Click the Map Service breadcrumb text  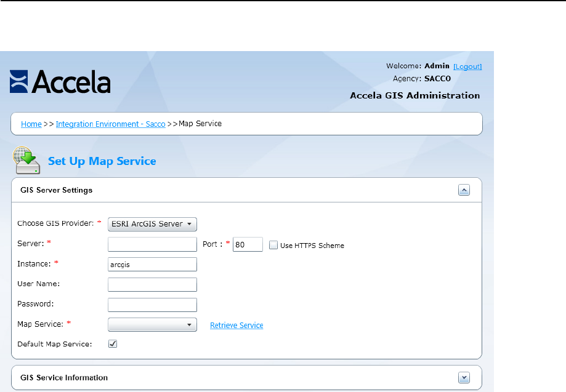click(x=200, y=124)
